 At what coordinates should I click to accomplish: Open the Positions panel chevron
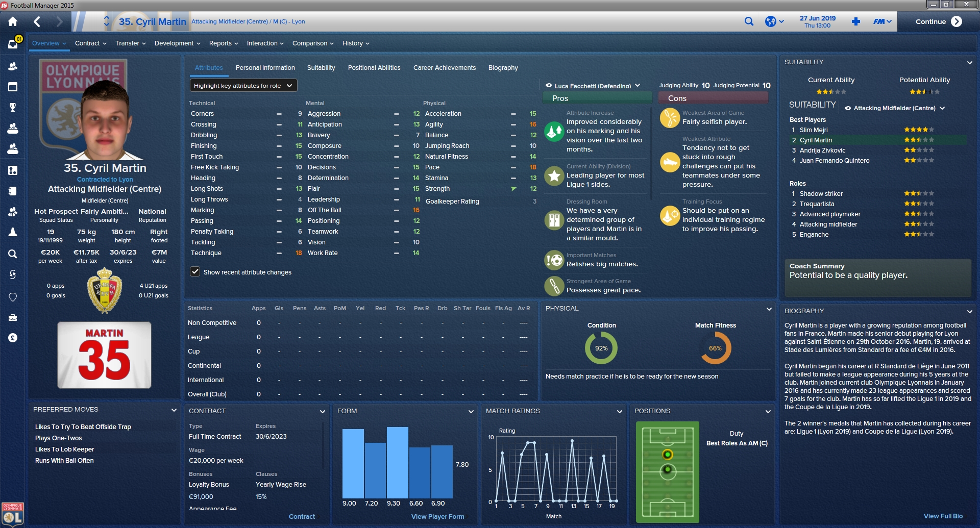768,412
